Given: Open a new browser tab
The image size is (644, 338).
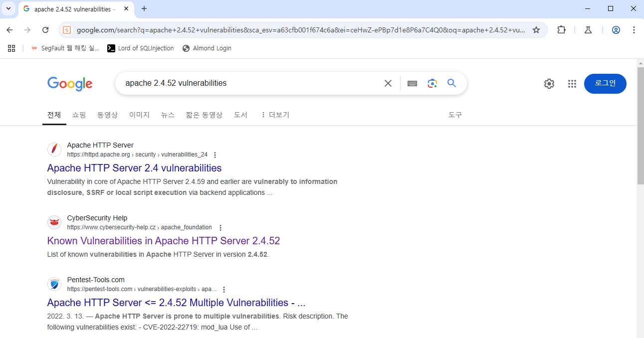Looking at the screenshot, I should pyautogui.click(x=144, y=9).
